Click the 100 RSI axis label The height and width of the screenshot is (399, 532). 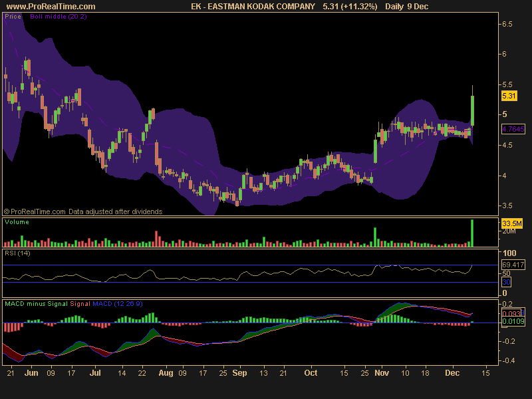509,253
